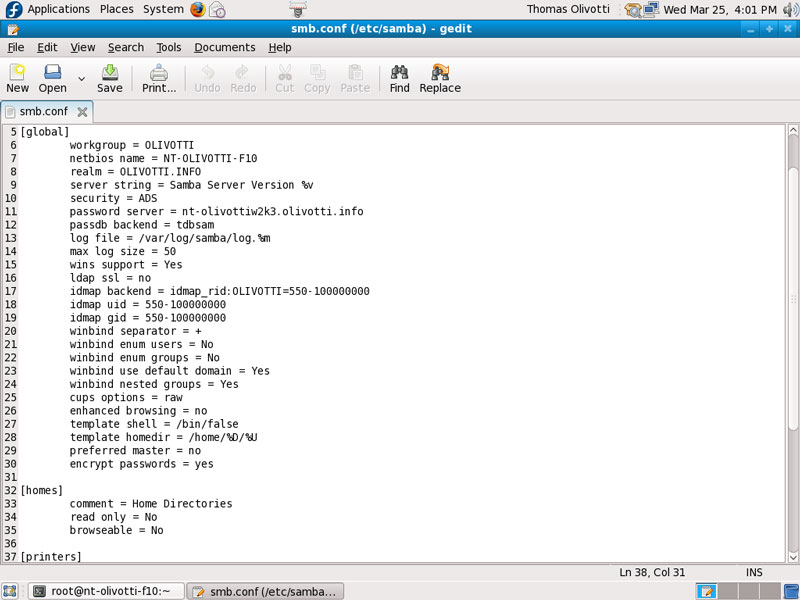
Task: Open the Documents menu
Action: click(224, 47)
